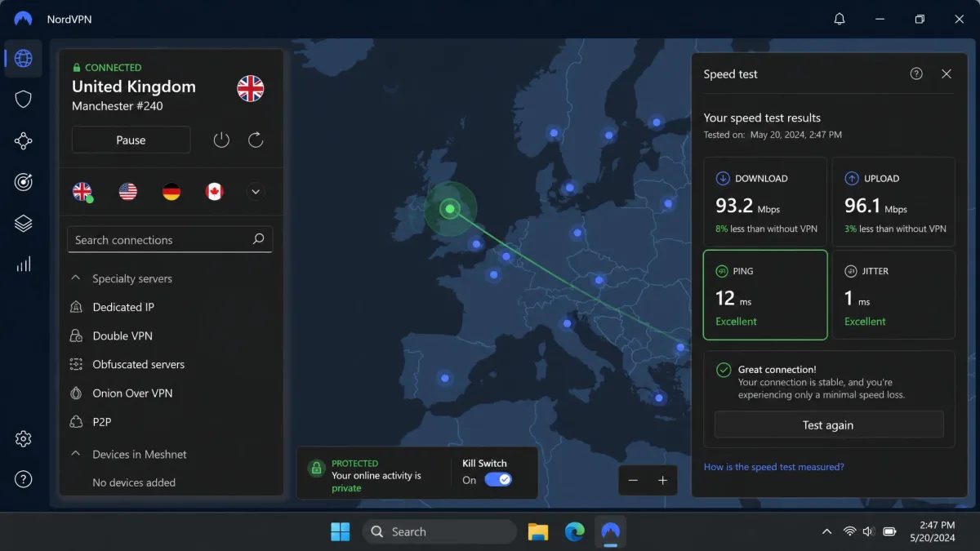The image size is (980, 551).
Task: Click the taskbar battery icon
Action: pyautogui.click(x=889, y=531)
